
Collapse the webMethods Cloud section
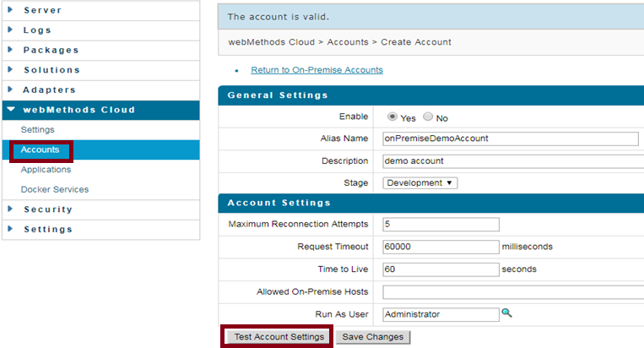pos(101,110)
